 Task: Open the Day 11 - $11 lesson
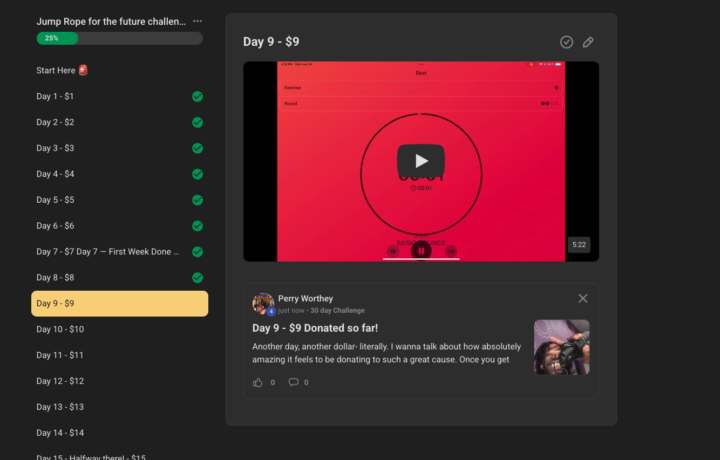click(x=119, y=355)
